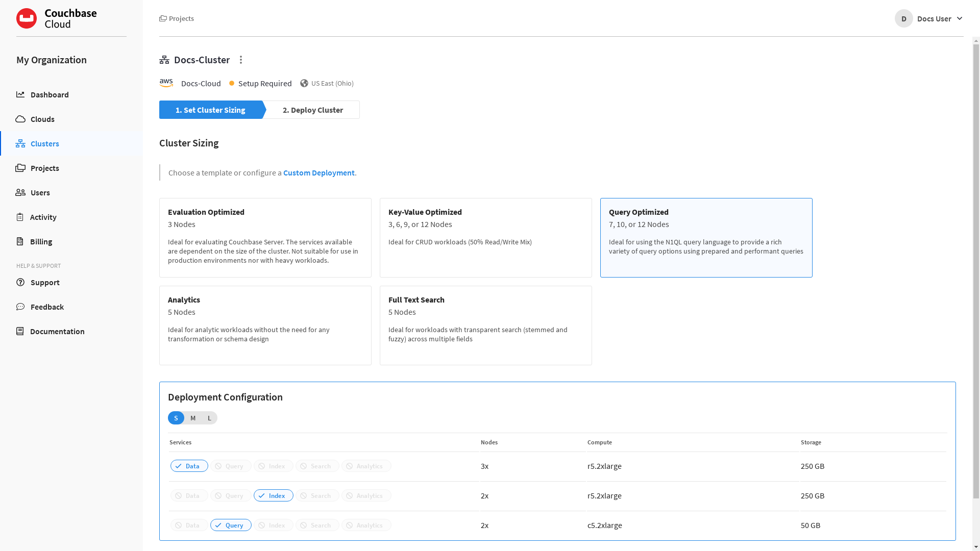Choose the Query Optimized template
The height and width of the screenshot is (551, 980).
click(706, 238)
